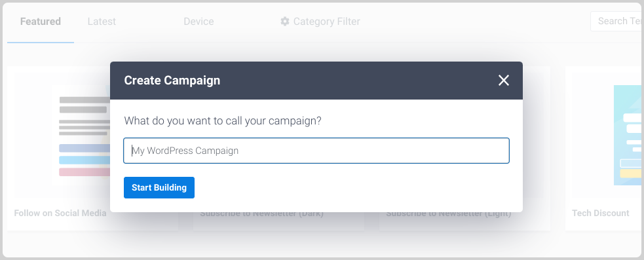This screenshot has height=260, width=644.
Task: Select the Device tab
Action: coord(199,22)
